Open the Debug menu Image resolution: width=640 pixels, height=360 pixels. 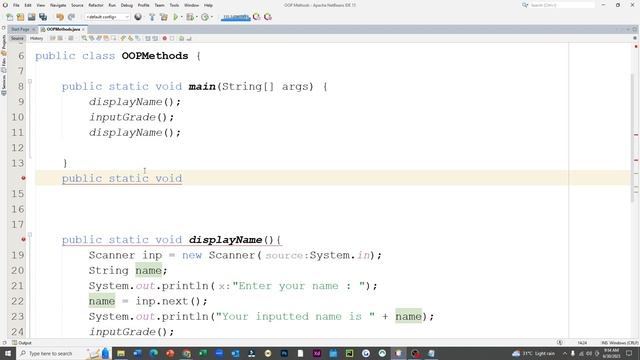coord(127,5)
